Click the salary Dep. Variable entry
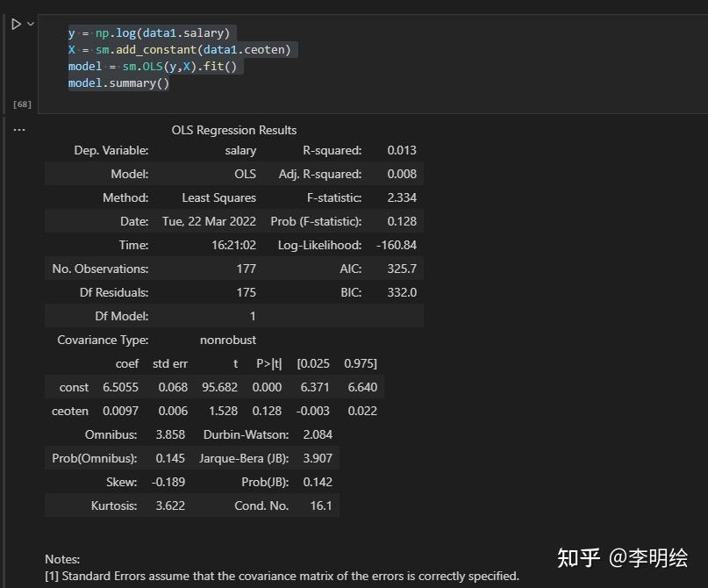708x588 pixels. click(240, 150)
